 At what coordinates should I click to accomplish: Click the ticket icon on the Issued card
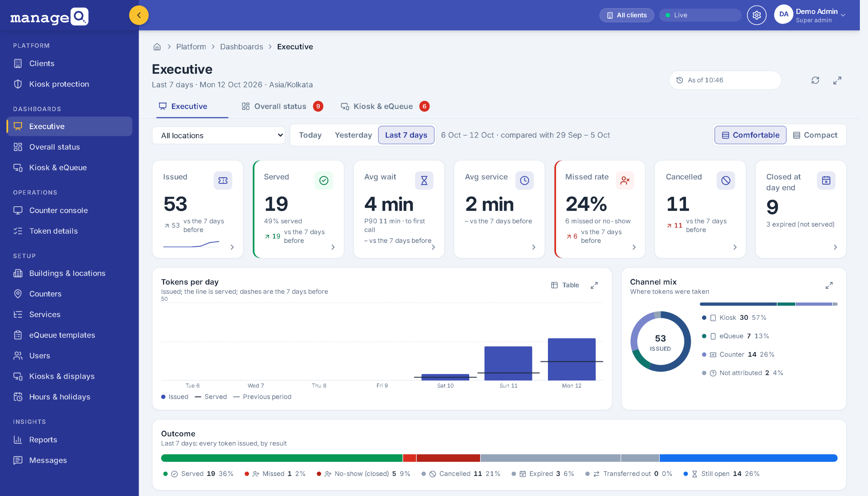tap(223, 181)
